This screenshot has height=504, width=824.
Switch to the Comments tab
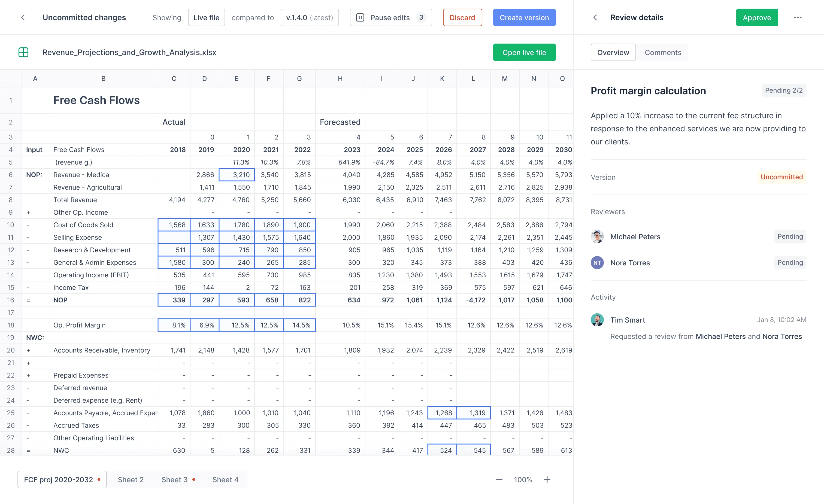coord(663,52)
